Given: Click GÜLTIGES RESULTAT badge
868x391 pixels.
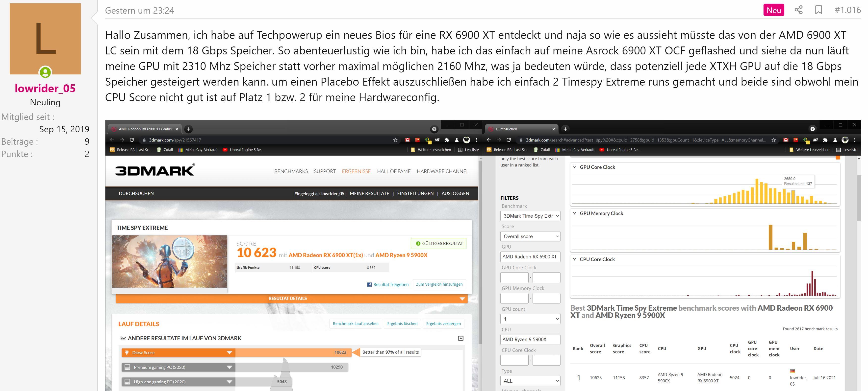Looking at the screenshot, I should point(438,244).
